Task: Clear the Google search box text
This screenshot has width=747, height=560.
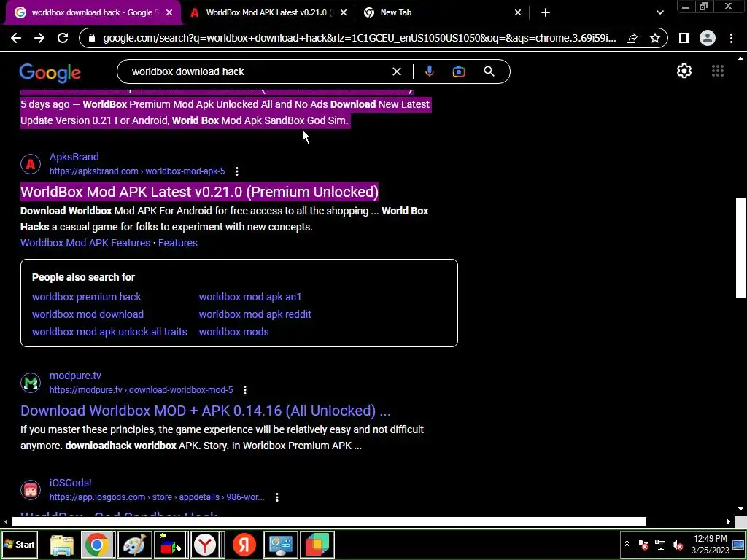Action: (x=396, y=71)
